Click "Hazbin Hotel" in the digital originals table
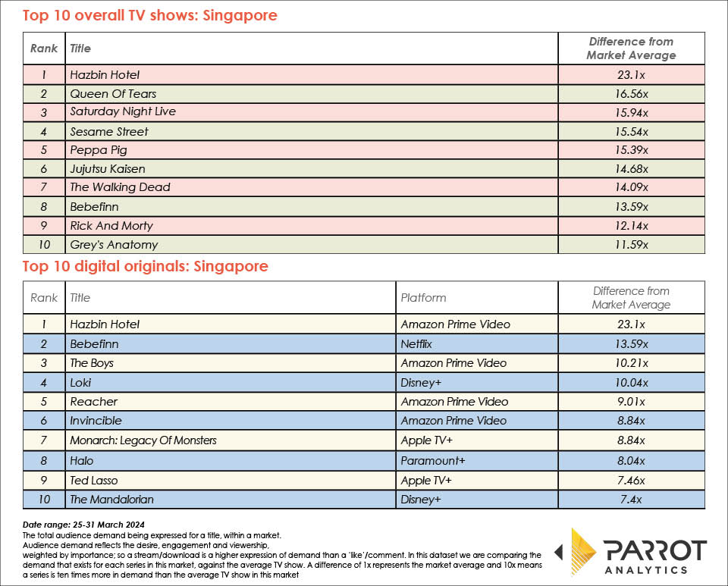Image resolution: width=728 pixels, height=586 pixels. coord(105,324)
